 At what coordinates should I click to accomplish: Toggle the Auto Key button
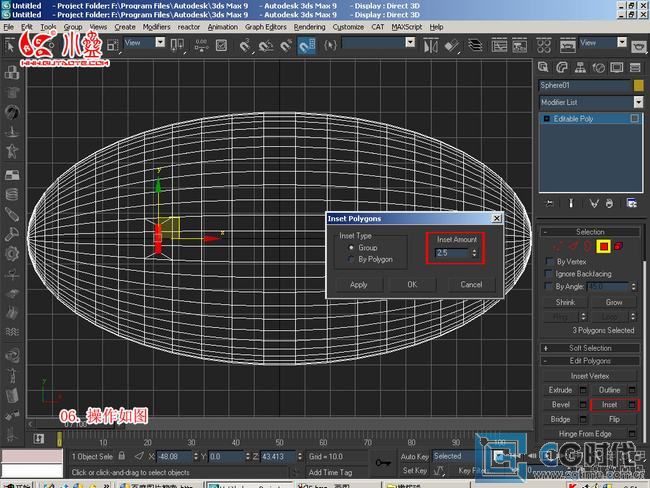[414, 456]
